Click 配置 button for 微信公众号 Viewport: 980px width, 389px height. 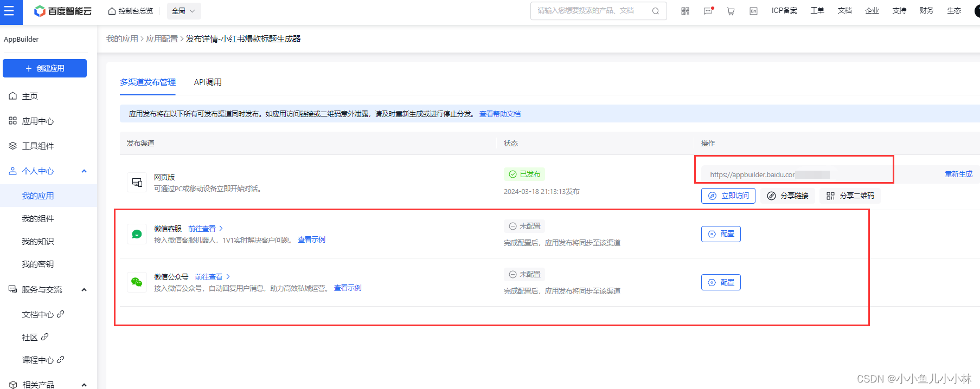point(721,282)
